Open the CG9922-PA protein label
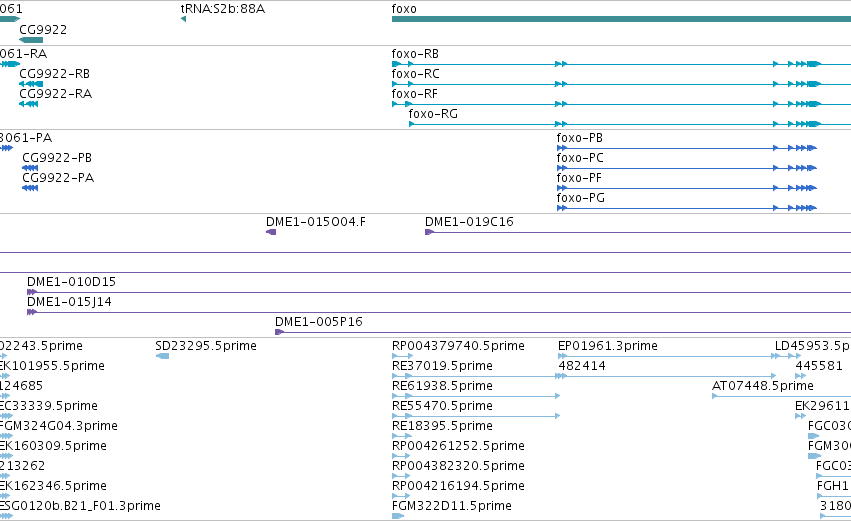851x521 pixels. pyautogui.click(x=58, y=178)
